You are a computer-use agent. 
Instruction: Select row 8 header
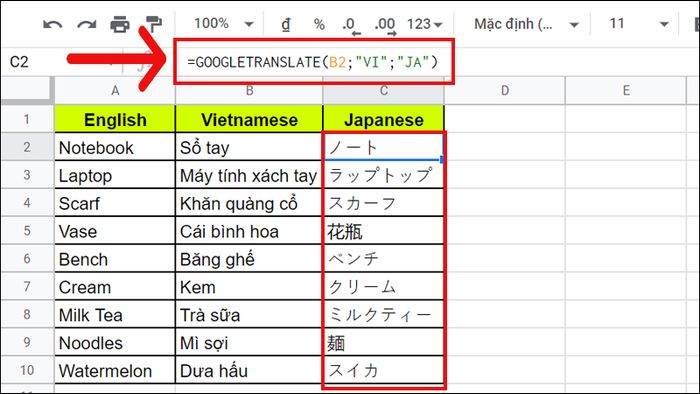click(27, 314)
